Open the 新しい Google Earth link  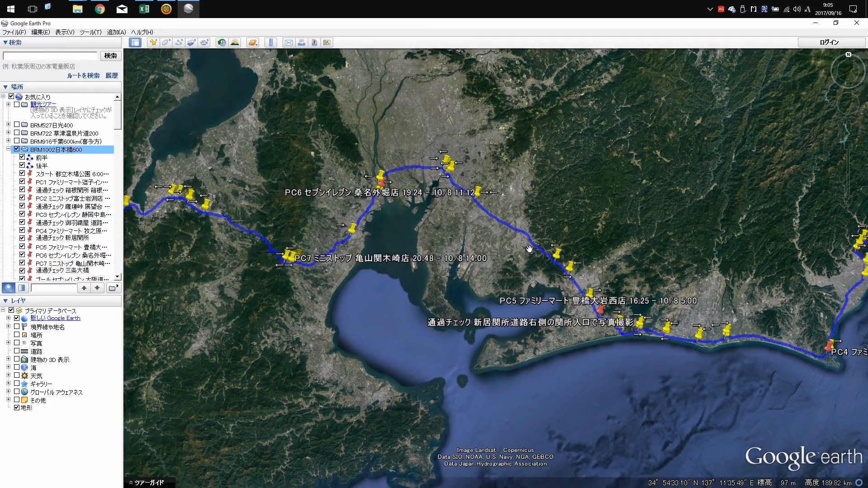(x=55, y=318)
